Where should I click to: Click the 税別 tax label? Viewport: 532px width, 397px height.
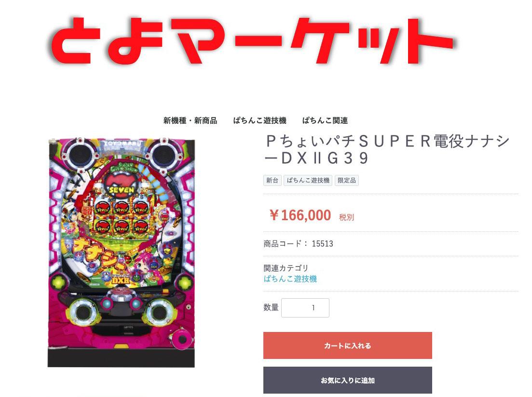tap(346, 217)
